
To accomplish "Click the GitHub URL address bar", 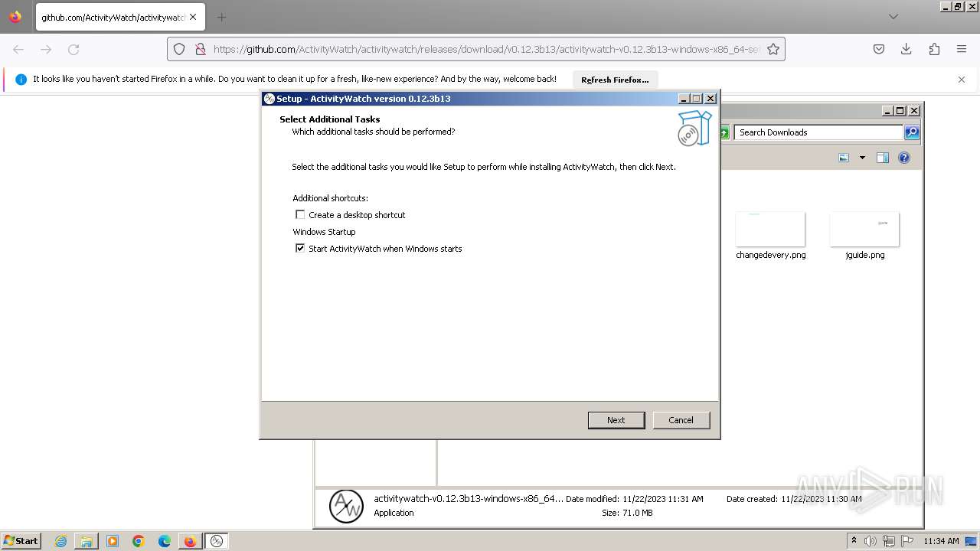I will [486, 49].
